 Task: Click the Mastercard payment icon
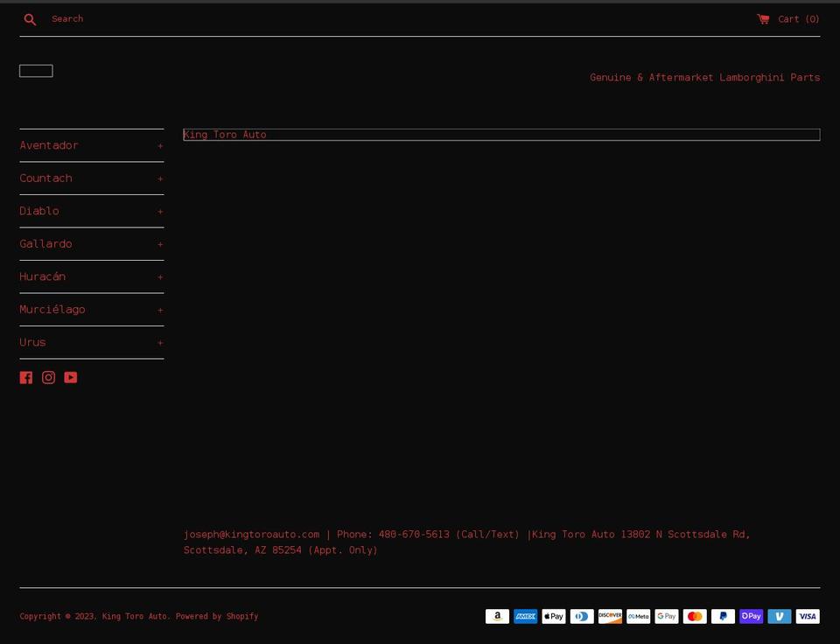695,616
